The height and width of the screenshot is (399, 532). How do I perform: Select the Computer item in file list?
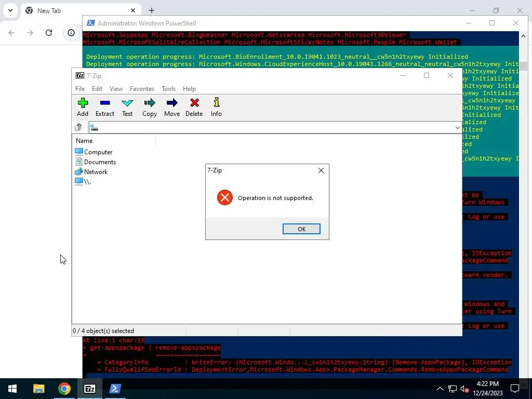(x=94, y=152)
